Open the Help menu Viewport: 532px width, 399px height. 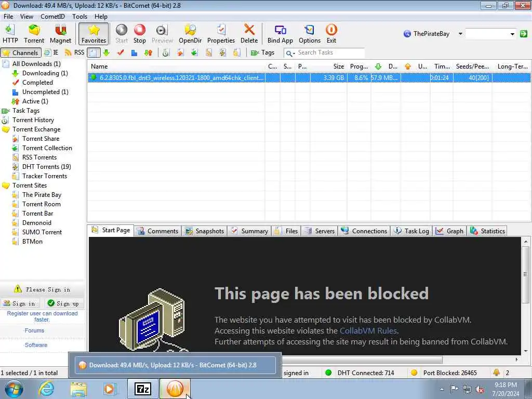101,16
